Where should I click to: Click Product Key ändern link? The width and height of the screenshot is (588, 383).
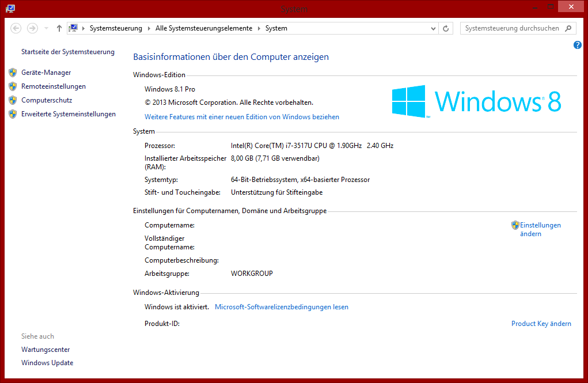[x=541, y=323]
